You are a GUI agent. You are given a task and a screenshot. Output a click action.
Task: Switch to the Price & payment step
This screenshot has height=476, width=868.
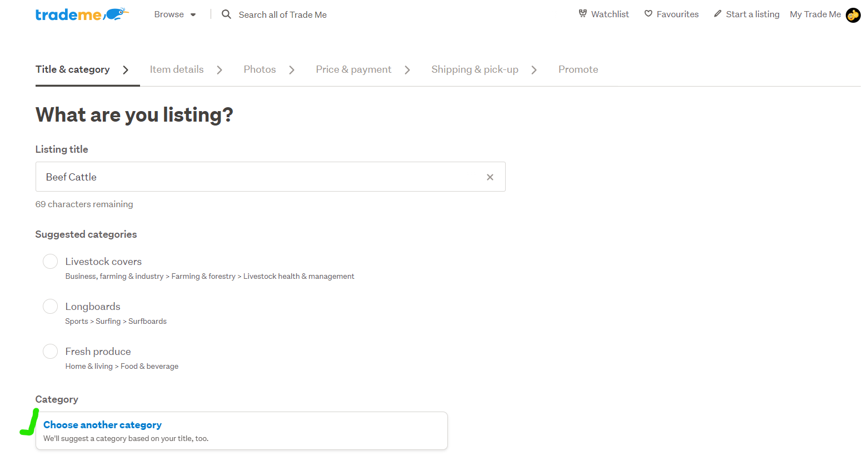pos(353,69)
